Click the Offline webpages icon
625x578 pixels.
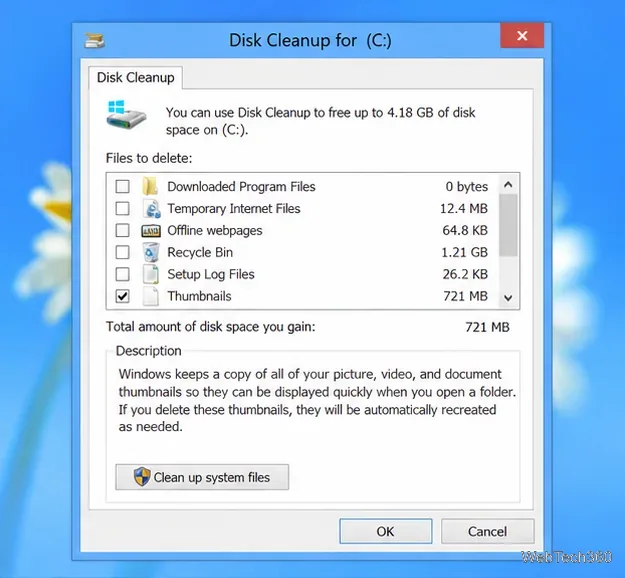coord(151,231)
